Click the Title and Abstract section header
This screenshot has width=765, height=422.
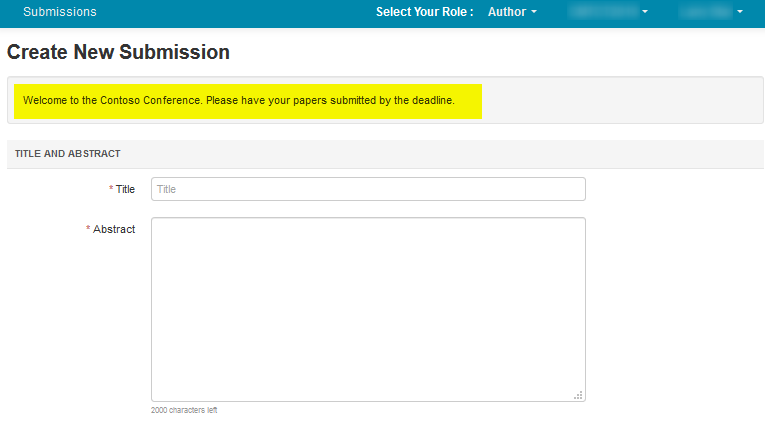coord(68,154)
